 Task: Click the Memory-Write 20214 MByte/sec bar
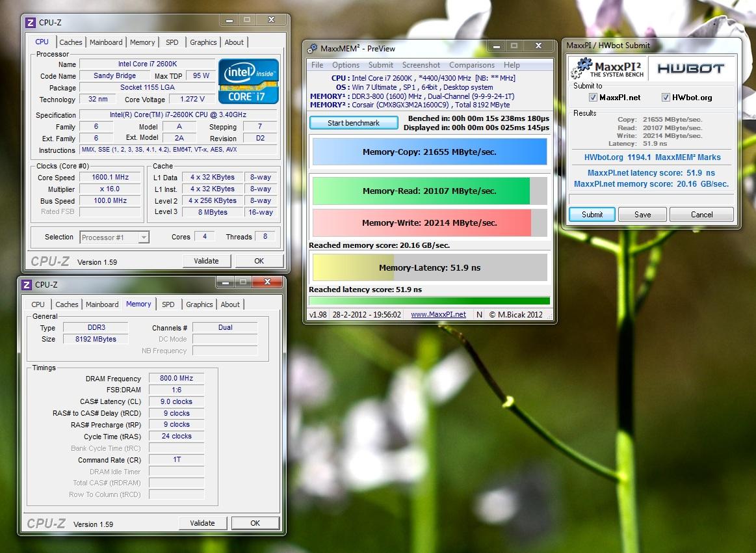pos(430,223)
